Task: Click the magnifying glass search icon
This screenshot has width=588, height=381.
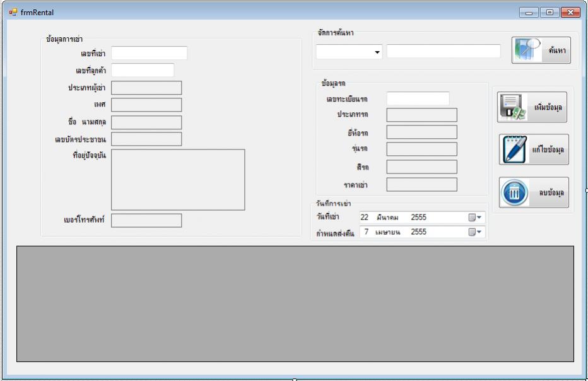Action: point(527,49)
